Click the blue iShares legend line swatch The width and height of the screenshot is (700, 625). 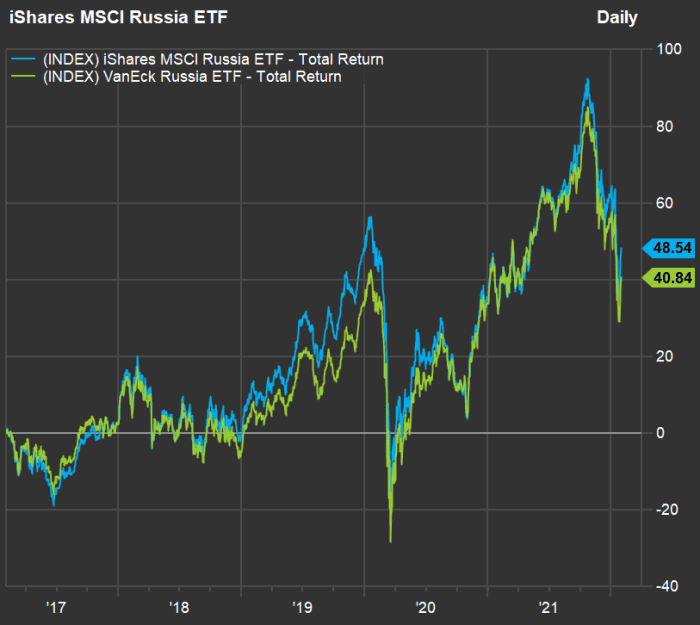(22, 60)
